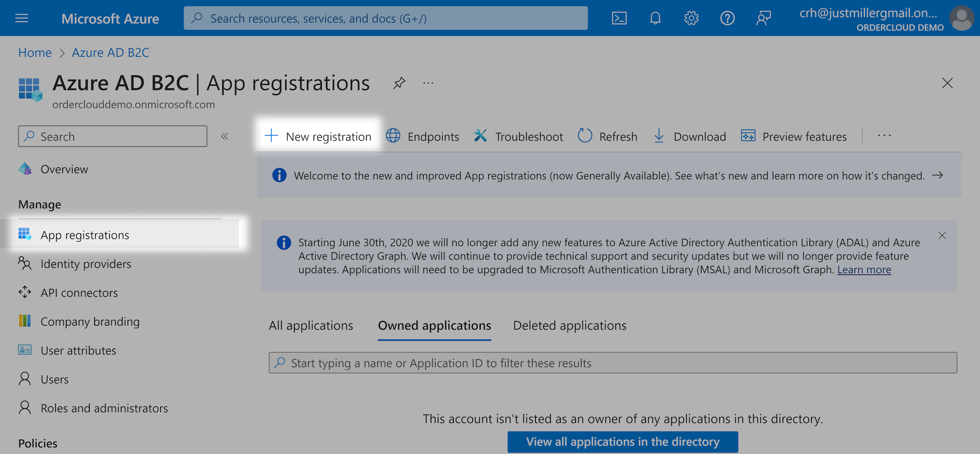Click View all applications in the directory
The width and height of the screenshot is (980, 454).
(x=623, y=442)
